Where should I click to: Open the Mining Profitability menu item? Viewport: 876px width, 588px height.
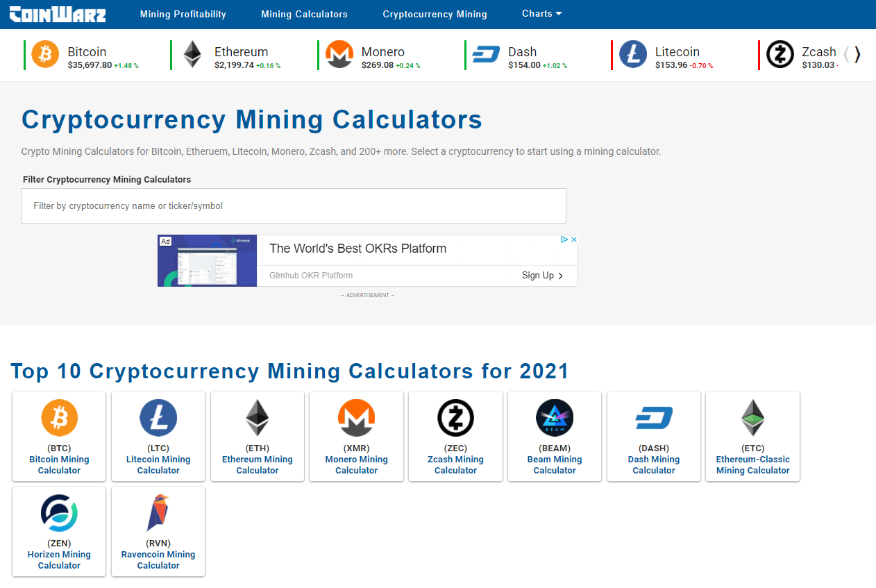pos(183,14)
